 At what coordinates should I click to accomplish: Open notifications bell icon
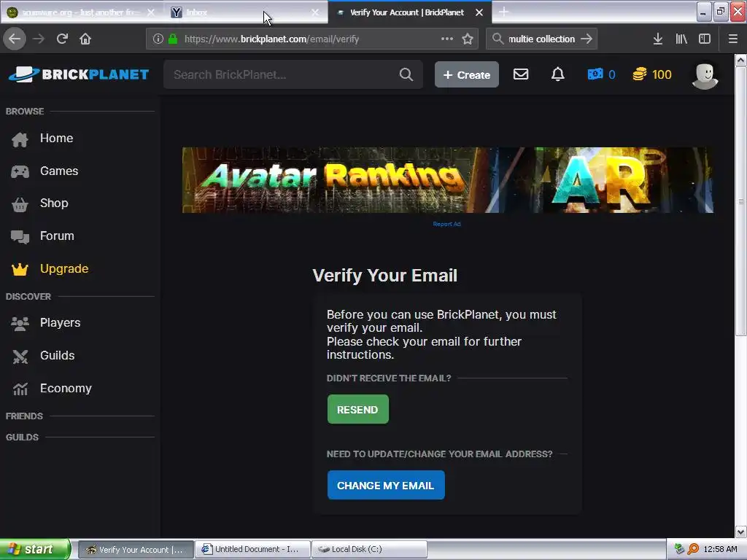click(558, 74)
